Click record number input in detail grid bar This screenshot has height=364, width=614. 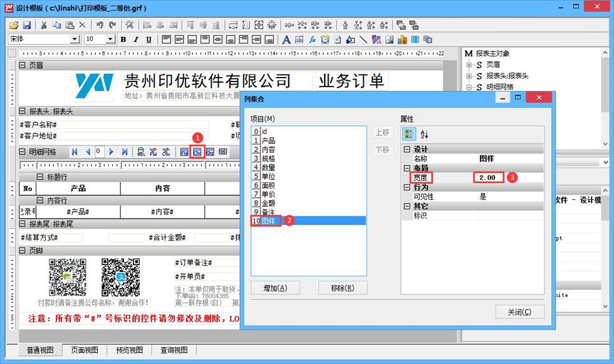click(x=100, y=152)
